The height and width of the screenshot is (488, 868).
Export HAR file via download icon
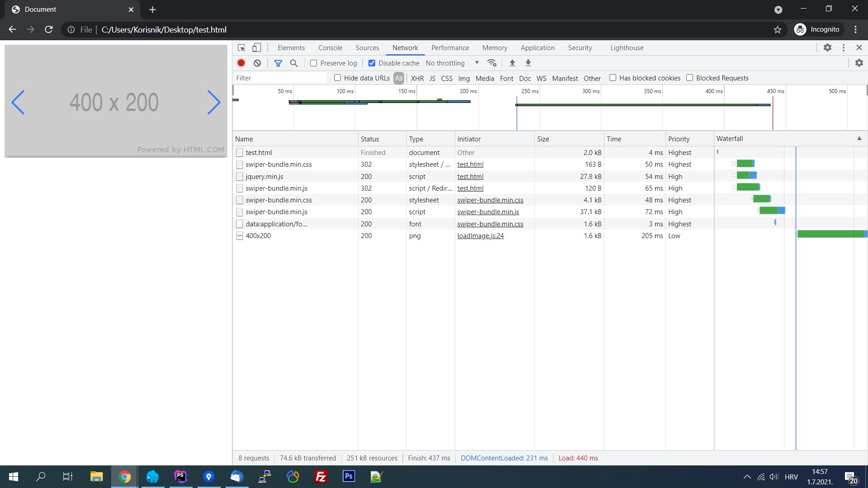[528, 63]
